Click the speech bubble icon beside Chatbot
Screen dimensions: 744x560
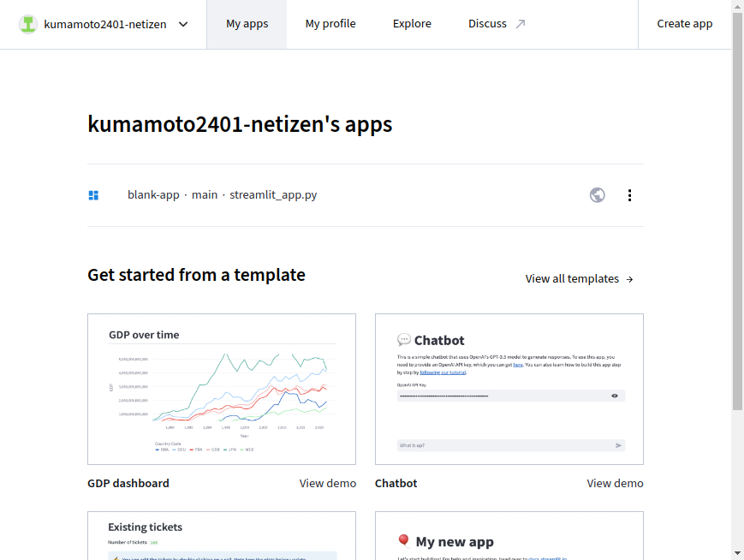(404, 340)
